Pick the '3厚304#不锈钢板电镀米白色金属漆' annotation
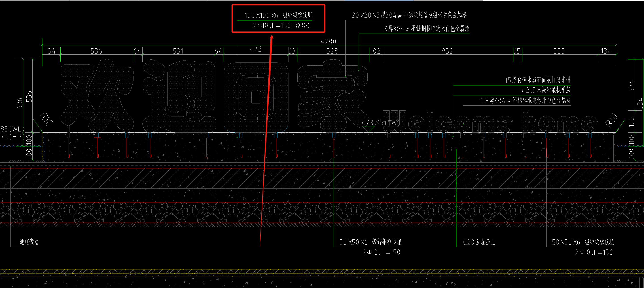 [427, 29]
